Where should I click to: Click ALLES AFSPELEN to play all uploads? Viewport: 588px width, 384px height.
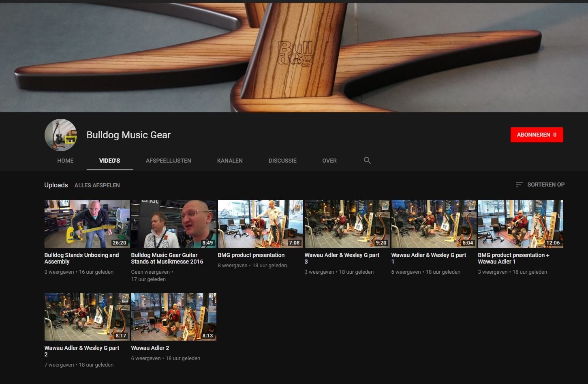click(x=97, y=185)
